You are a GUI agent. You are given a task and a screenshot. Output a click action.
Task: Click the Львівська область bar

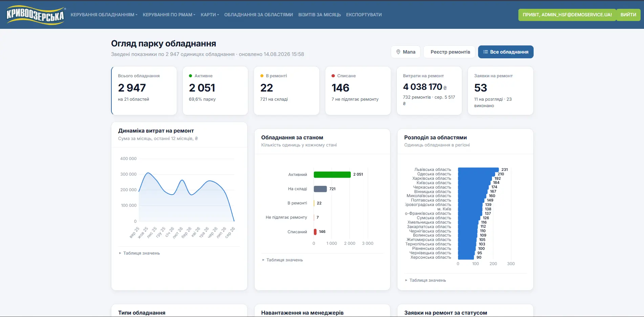tap(478, 170)
